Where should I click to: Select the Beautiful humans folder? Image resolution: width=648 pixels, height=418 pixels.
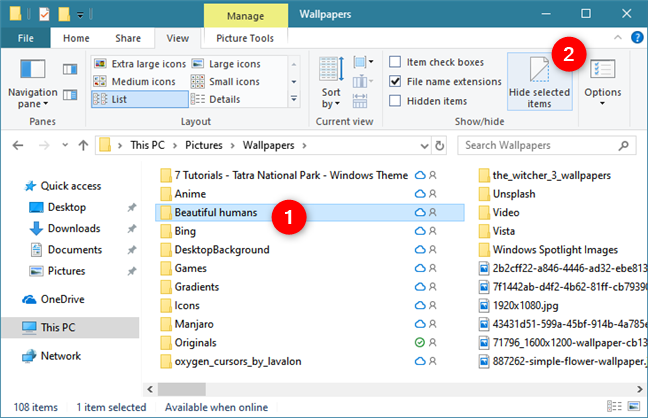pos(310,213)
